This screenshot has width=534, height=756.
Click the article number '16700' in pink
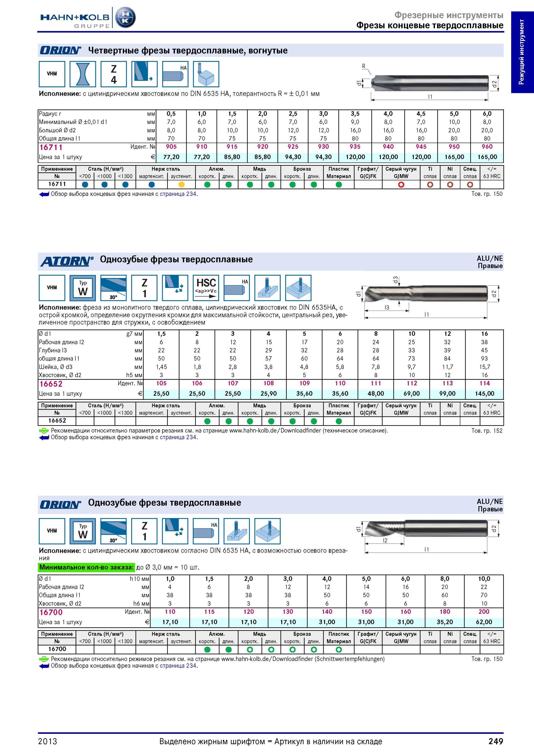click(51, 612)
